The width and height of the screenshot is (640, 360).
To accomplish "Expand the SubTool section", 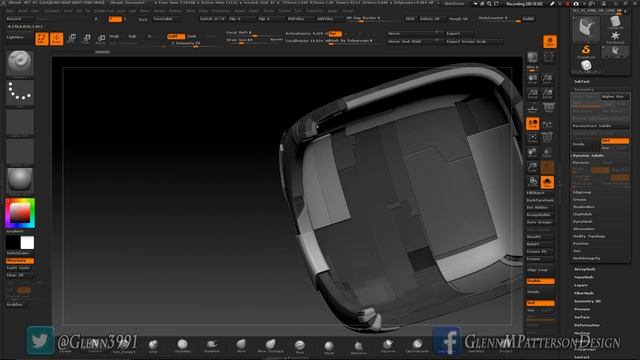I will [582, 82].
